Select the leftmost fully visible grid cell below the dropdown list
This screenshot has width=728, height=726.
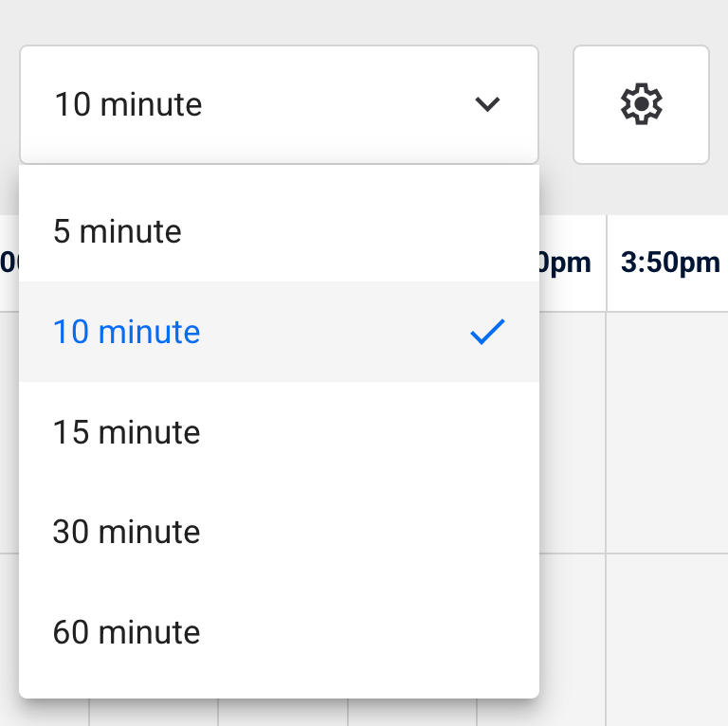(x=154, y=713)
